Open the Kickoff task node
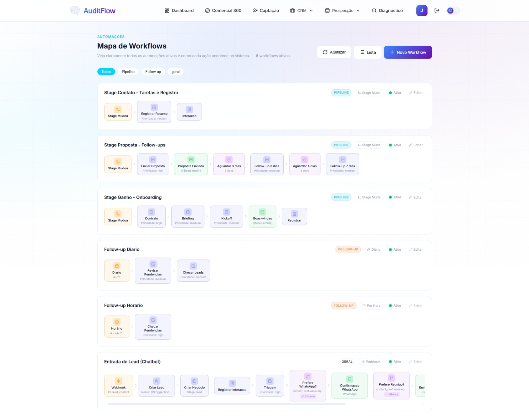529x420 pixels. (x=226, y=216)
